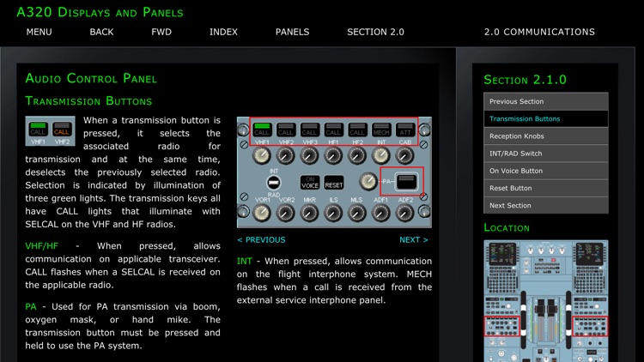Click the cockpit Location thumbnail
Viewport: 644px width, 362px height.
pos(546,301)
